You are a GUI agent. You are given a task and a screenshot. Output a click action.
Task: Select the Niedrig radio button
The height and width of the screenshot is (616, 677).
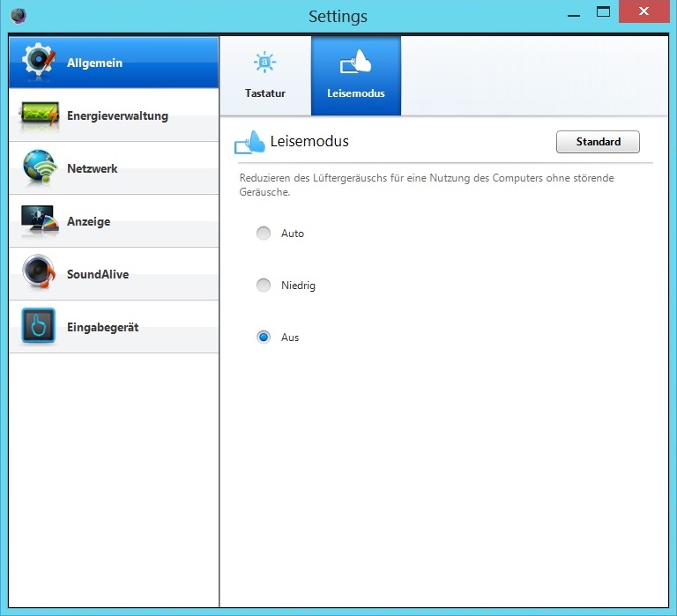264,285
